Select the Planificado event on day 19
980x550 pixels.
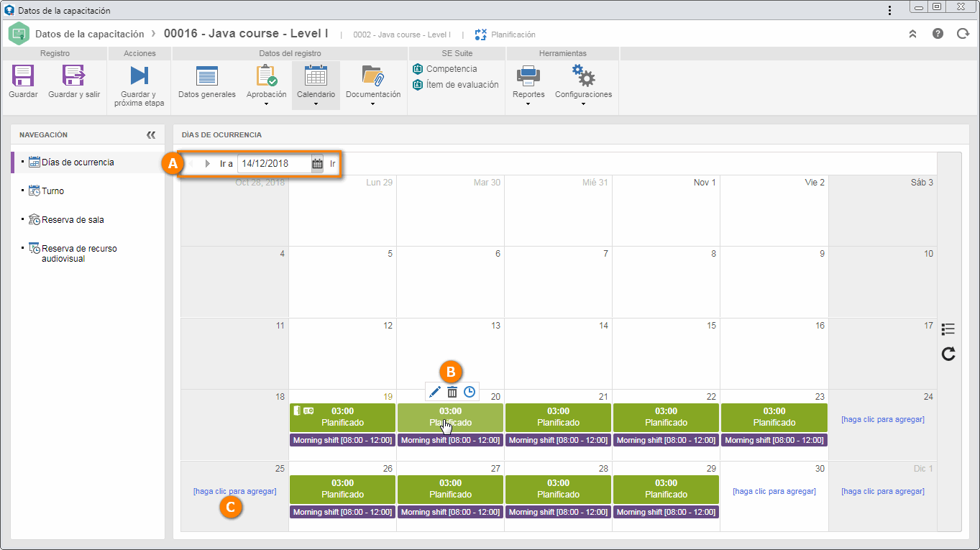tap(342, 417)
